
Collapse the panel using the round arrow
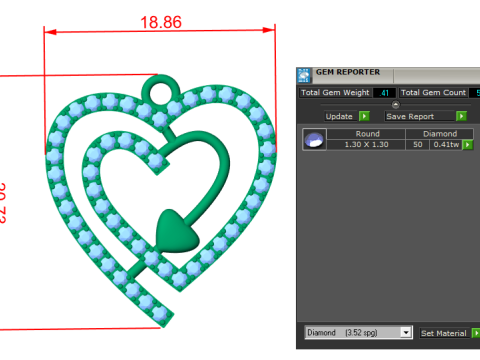pyautogui.click(x=395, y=105)
